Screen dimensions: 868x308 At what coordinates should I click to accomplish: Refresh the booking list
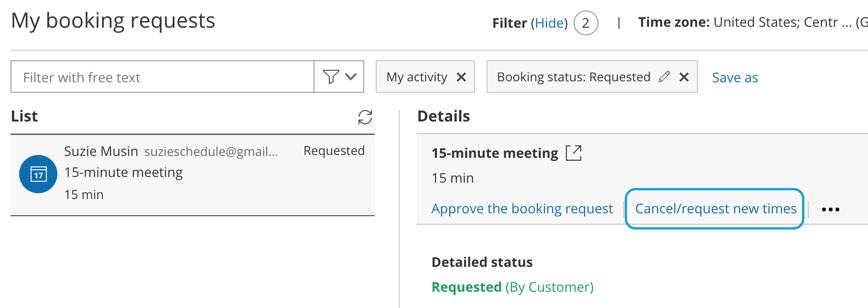click(365, 117)
